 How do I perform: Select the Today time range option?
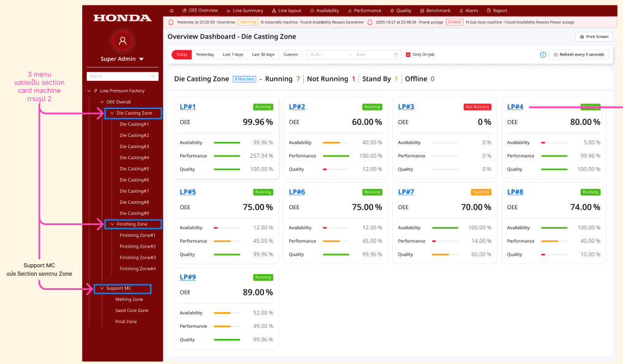point(182,54)
